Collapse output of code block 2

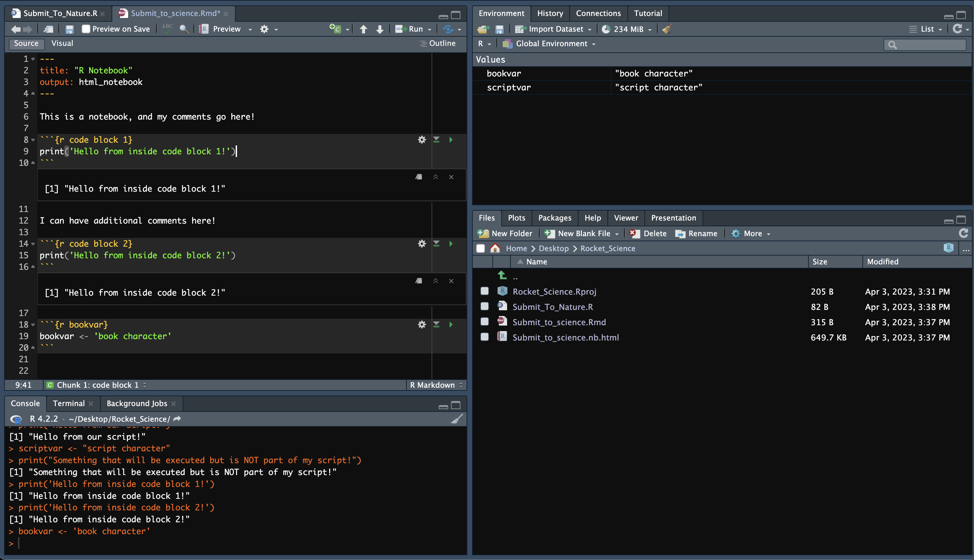pyautogui.click(x=435, y=281)
